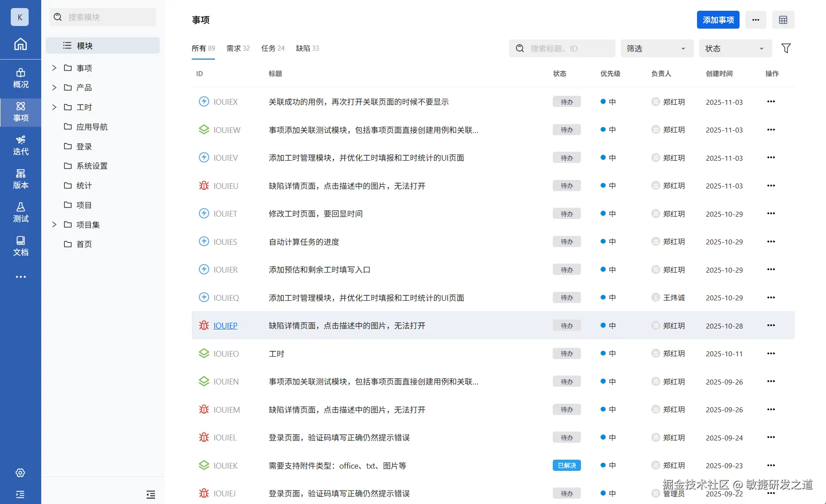Open row actions for IOUIEU
This screenshot has width=826, height=504.
coord(771,186)
